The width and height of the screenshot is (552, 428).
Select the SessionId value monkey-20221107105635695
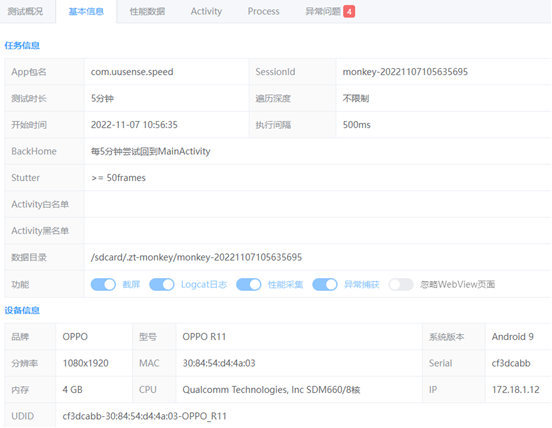click(x=405, y=72)
